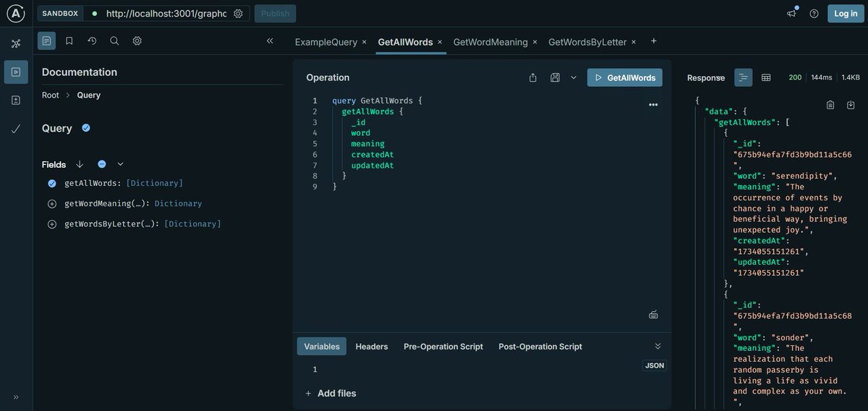Click the Apollo logo icon

(x=16, y=14)
